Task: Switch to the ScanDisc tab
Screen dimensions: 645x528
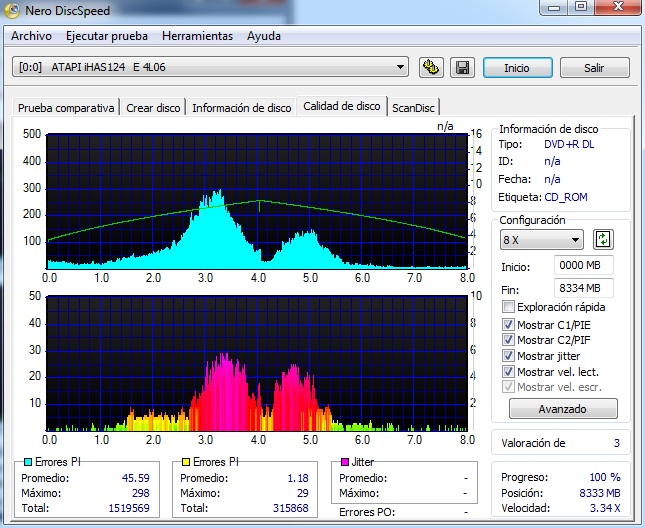Action: click(414, 108)
